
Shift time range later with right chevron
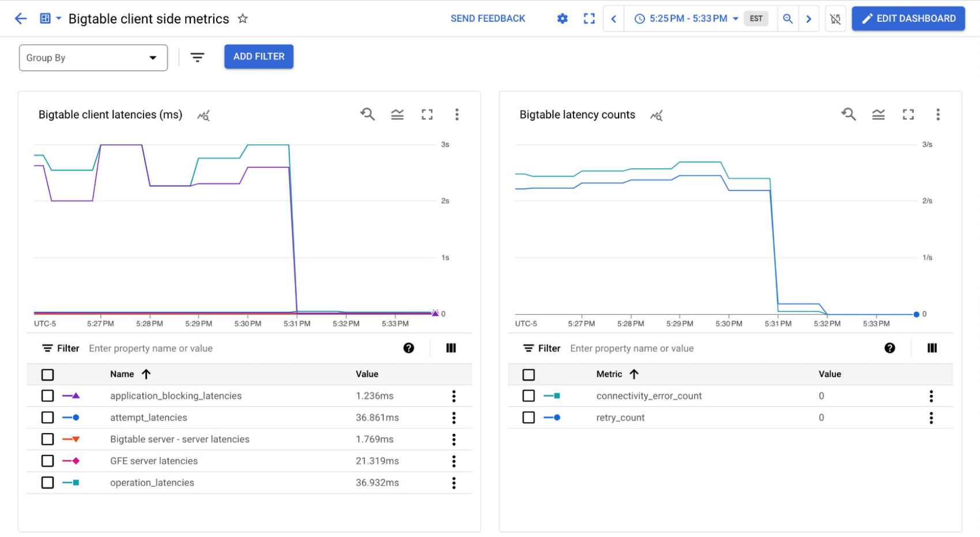pyautogui.click(x=809, y=18)
